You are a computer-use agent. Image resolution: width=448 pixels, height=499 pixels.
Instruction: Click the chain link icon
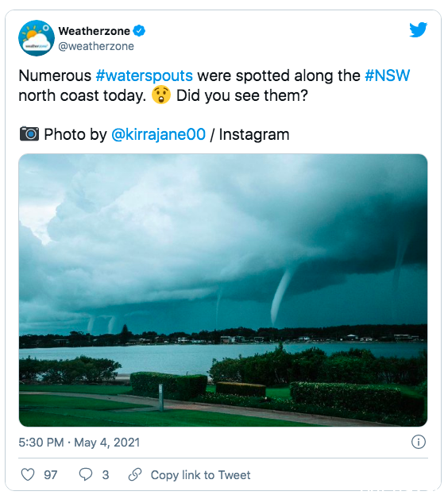(x=135, y=474)
